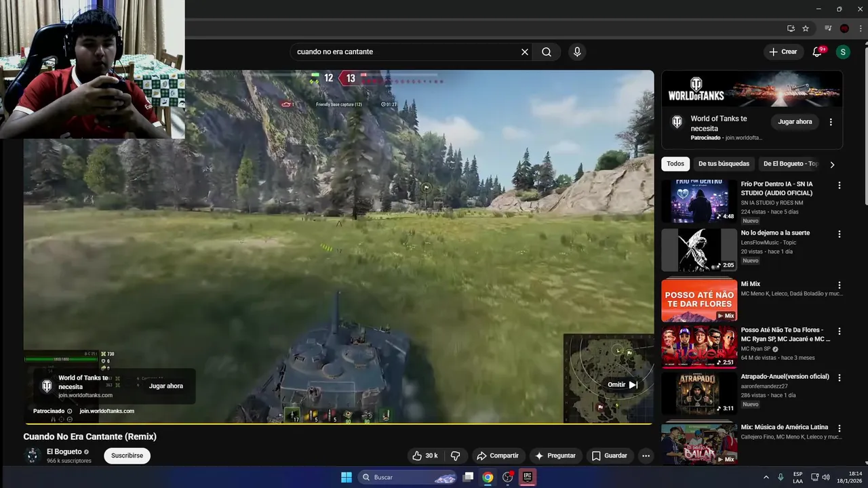The height and width of the screenshot is (488, 868).
Task: Open options menu for No lo dejemo a la suerte
Action: click(x=840, y=234)
